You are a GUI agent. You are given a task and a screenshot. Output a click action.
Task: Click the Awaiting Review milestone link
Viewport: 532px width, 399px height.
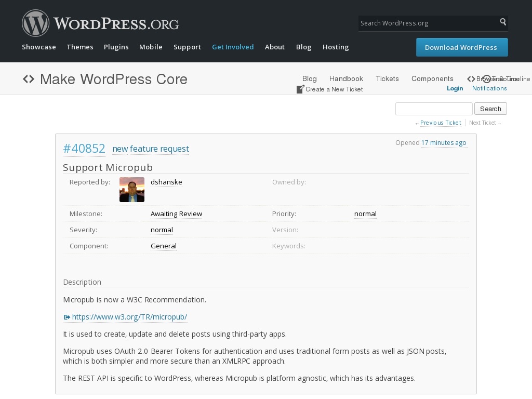[x=176, y=214]
